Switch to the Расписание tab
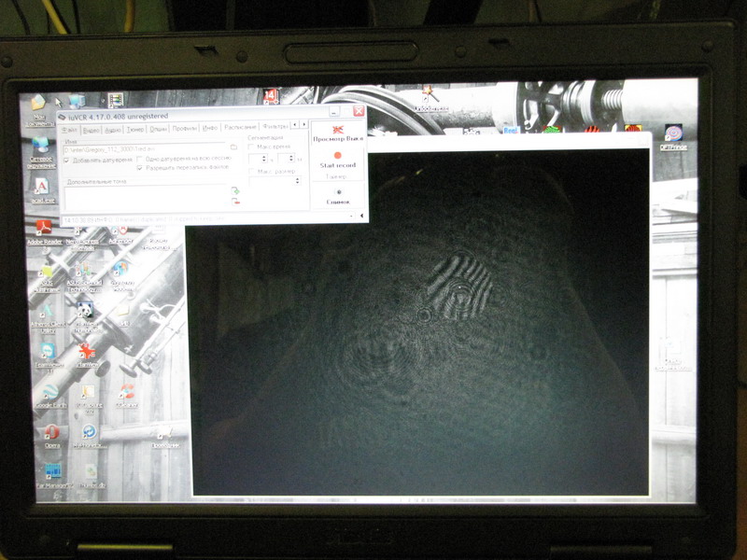The image size is (747, 560). tap(240, 127)
